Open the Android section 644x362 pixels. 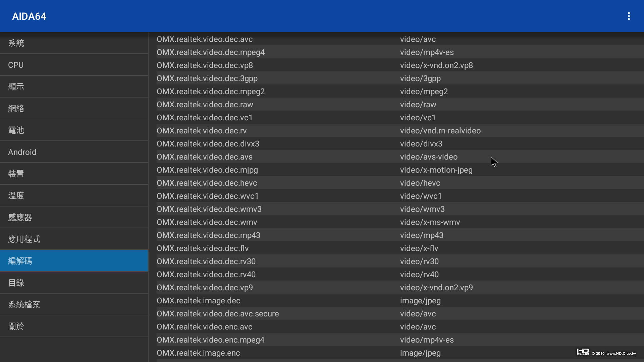coord(74,152)
